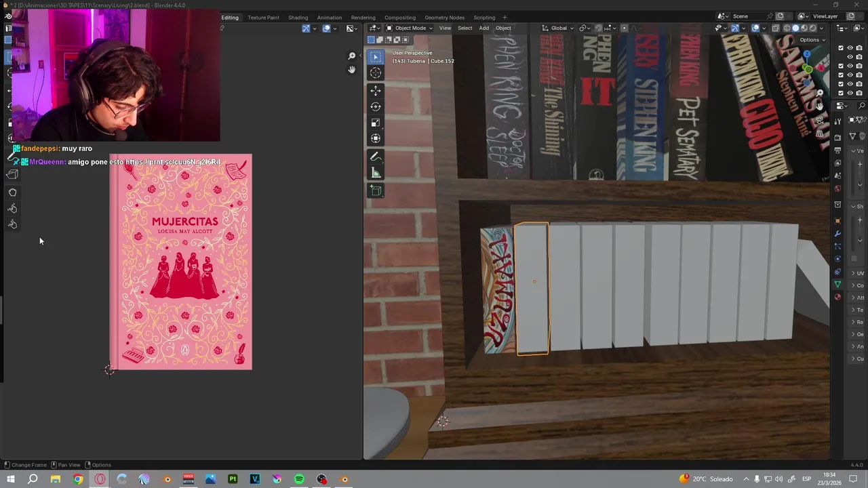The image size is (868, 488).
Task: Toggle the second outliner row eye icon
Action: click(x=850, y=57)
